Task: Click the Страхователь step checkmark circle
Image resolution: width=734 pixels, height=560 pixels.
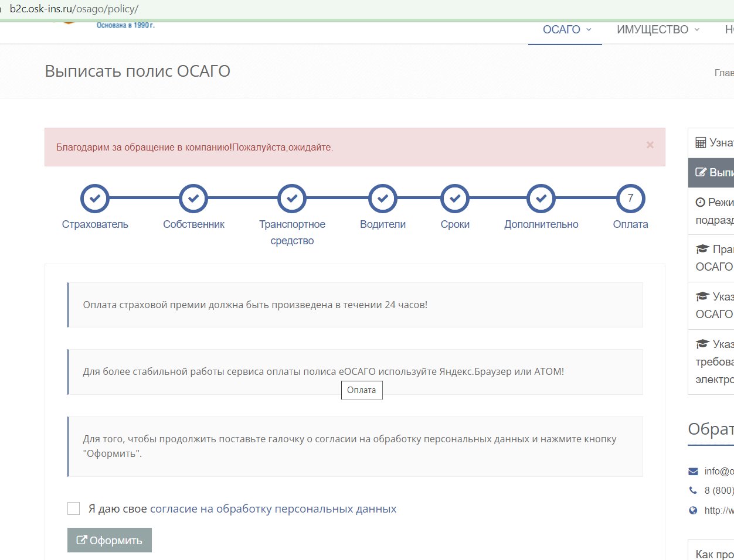Action: (95, 199)
